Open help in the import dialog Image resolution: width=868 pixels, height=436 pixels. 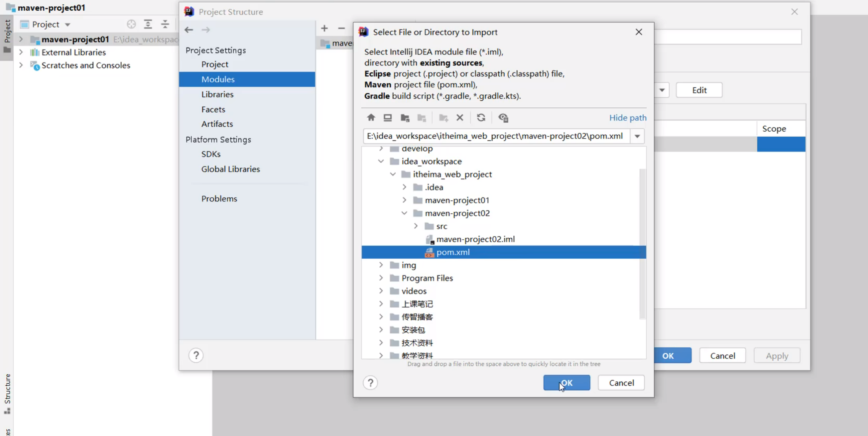tap(370, 382)
